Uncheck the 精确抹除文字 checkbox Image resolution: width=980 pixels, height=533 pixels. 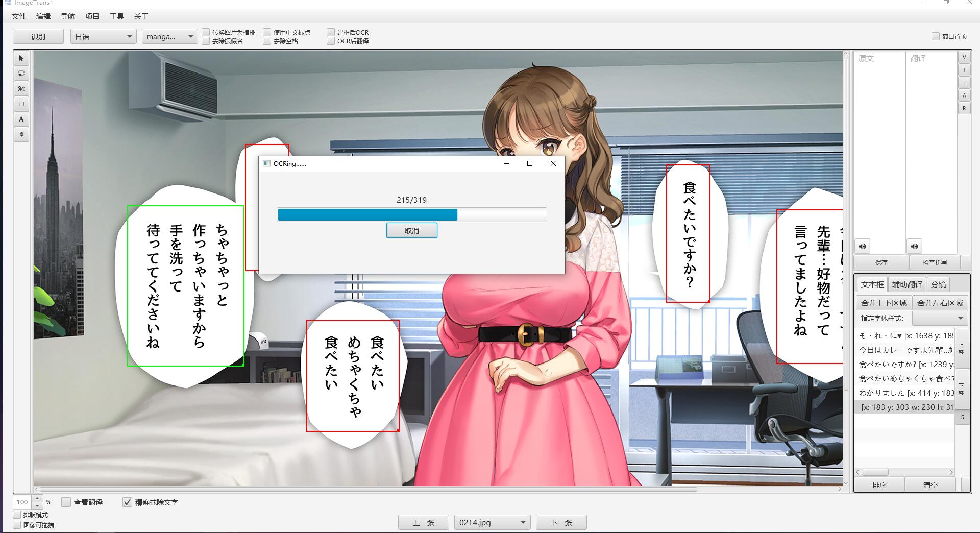tap(128, 502)
